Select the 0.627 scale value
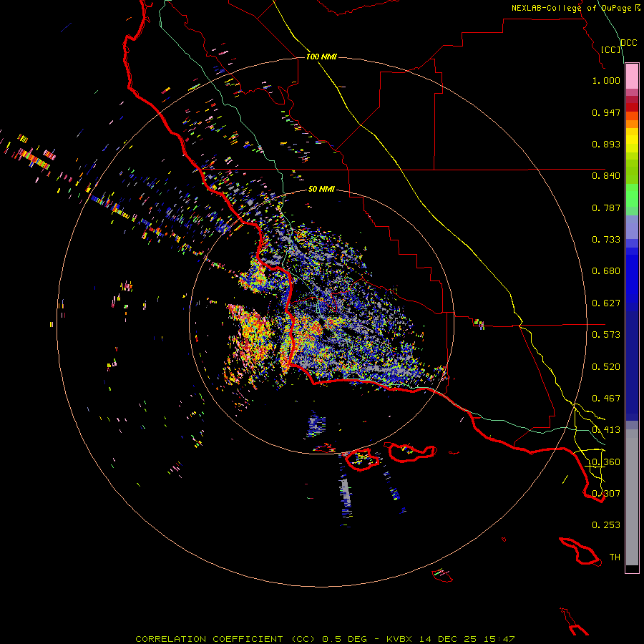644x644 pixels. (x=606, y=303)
